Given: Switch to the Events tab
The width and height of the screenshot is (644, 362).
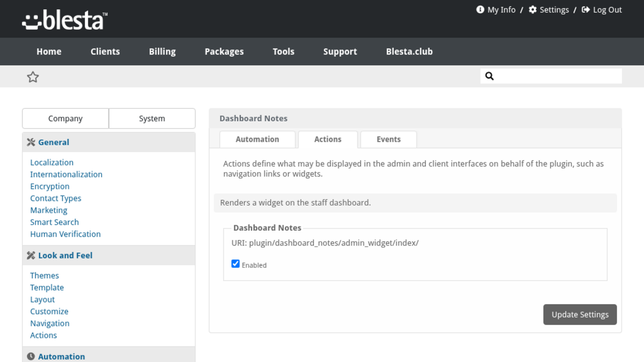Looking at the screenshot, I should click(388, 139).
